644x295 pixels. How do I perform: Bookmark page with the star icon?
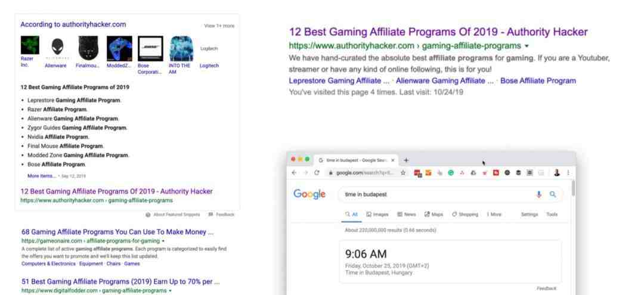403,173
